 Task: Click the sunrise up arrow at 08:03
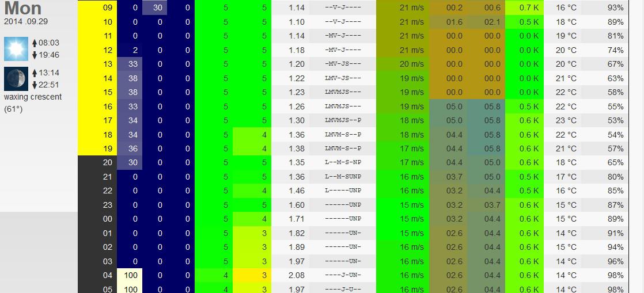(x=35, y=43)
